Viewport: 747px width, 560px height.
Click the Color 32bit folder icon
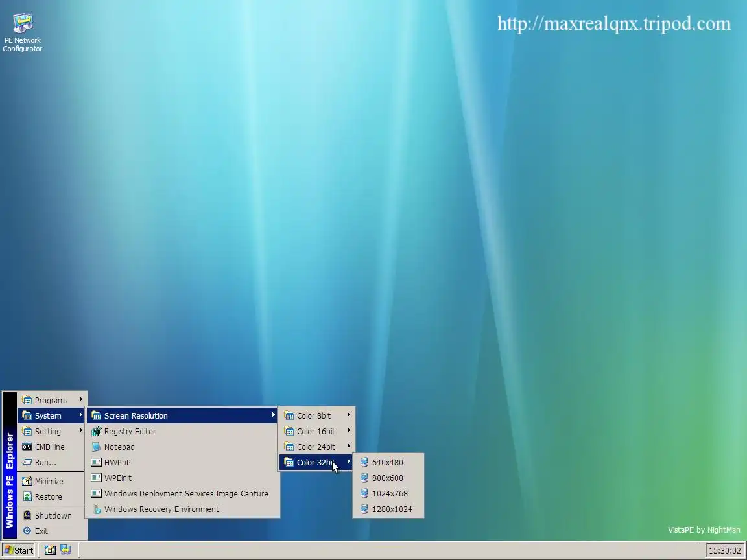pos(289,462)
